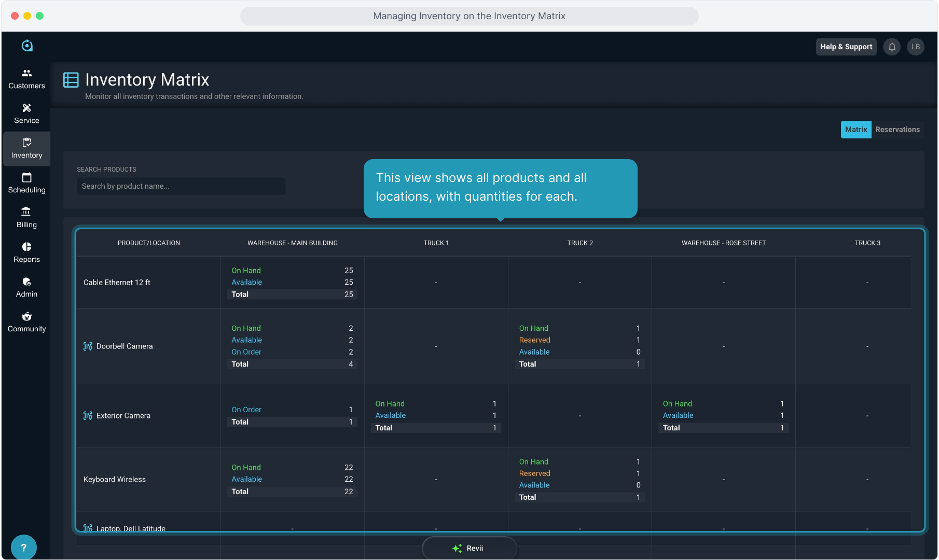Open the Billing section
The height and width of the screenshot is (560, 939).
click(x=26, y=218)
